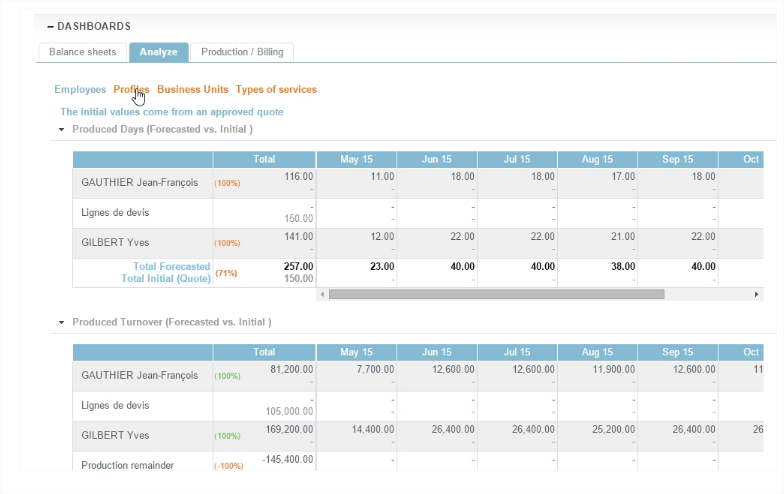Open the Production / Billing tab
Image resolution: width=784 pixels, height=494 pixels.
click(241, 52)
